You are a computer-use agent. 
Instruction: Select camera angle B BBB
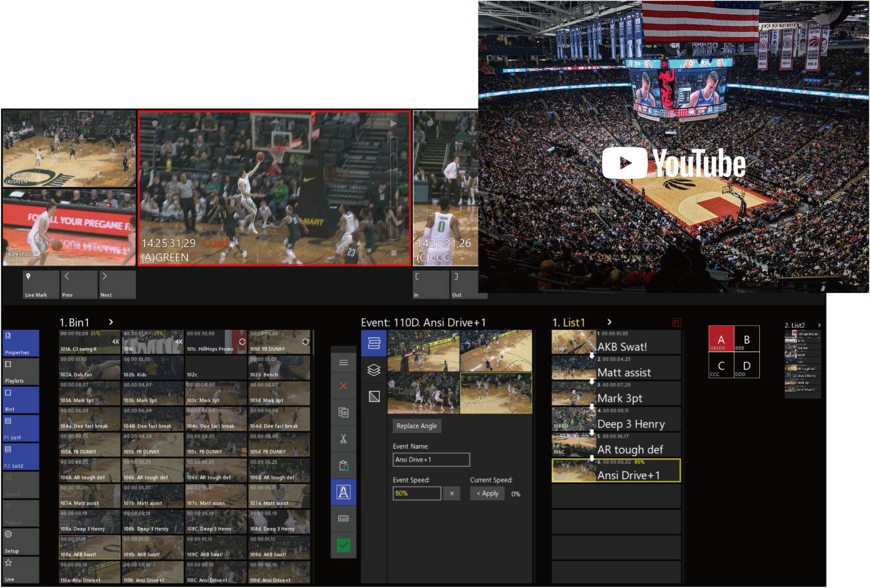click(x=747, y=339)
